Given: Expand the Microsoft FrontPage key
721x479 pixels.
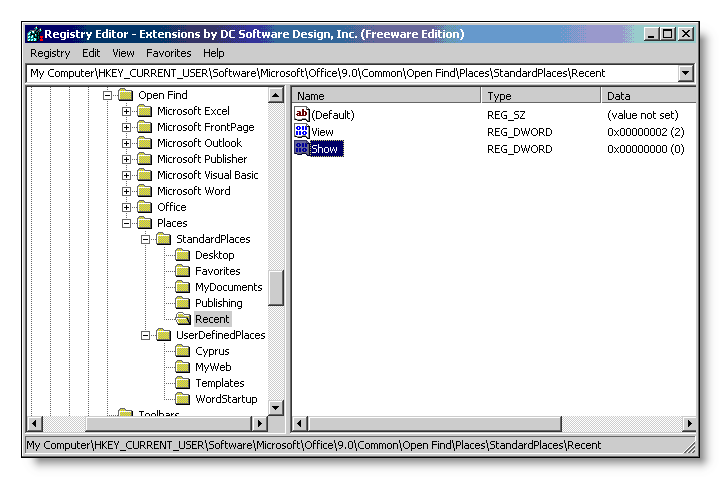Looking at the screenshot, I should (126, 127).
